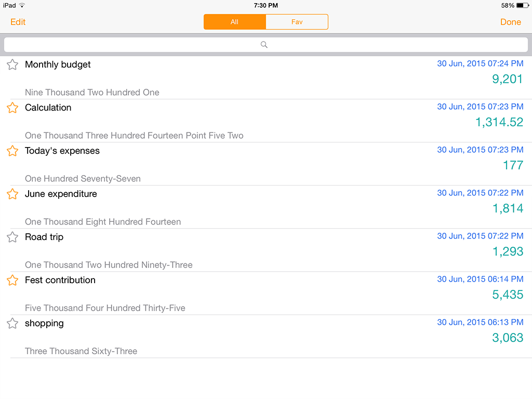Toggle the star for Today's expenses
Screen dimensions: 532x399
coord(12,151)
